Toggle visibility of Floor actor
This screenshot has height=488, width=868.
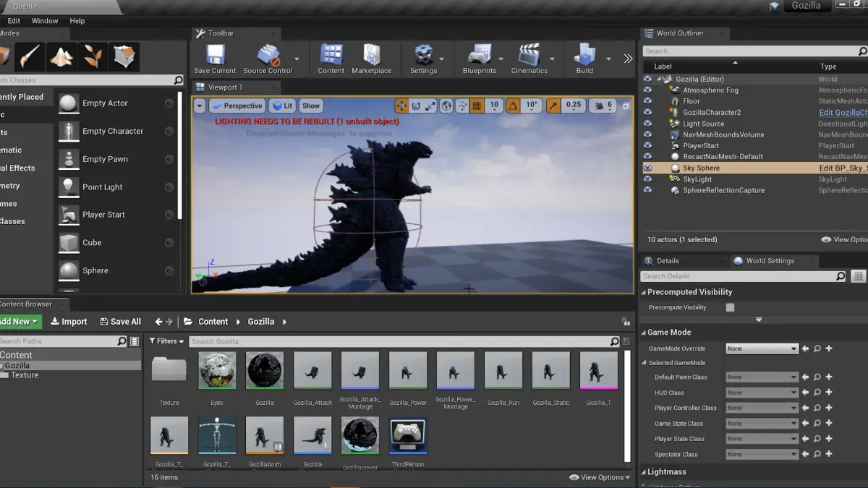(x=647, y=101)
